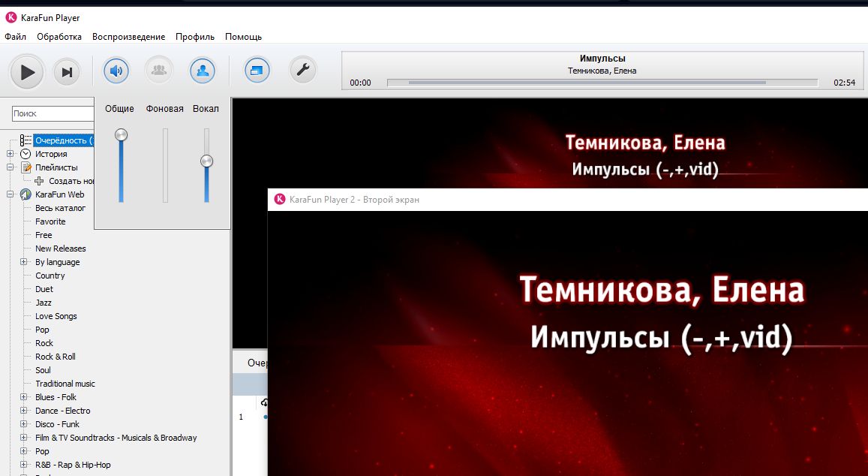868x476 pixels.
Task: Open the Rock & Roll category
Action: pyautogui.click(x=56, y=357)
